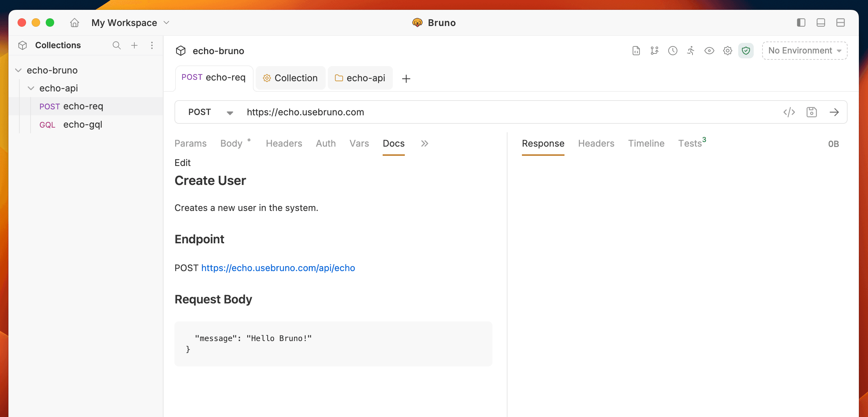Toggle the bottom panel layout icon
This screenshot has height=417, width=868.
pyautogui.click(x=821, y=23)
